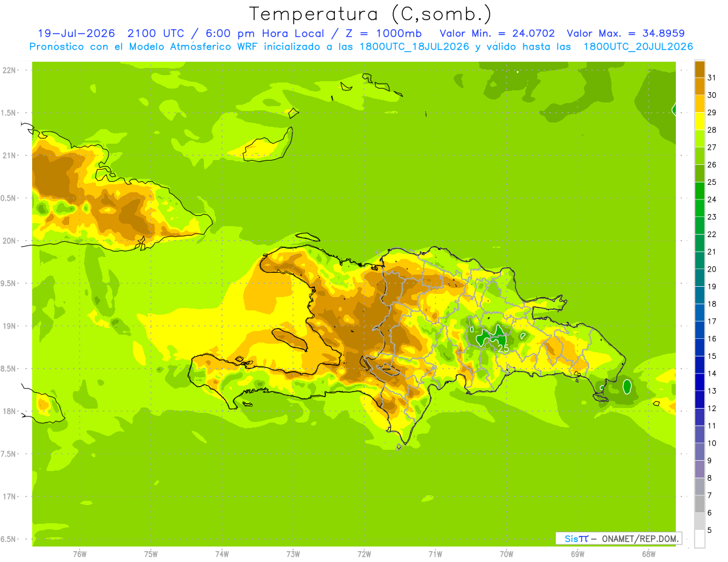The height and width of the screenshot is (562, 728).
Task: Click the 'SisTT – ONAMET/REP.DOM.' credit box
Action: coord(618,538)
